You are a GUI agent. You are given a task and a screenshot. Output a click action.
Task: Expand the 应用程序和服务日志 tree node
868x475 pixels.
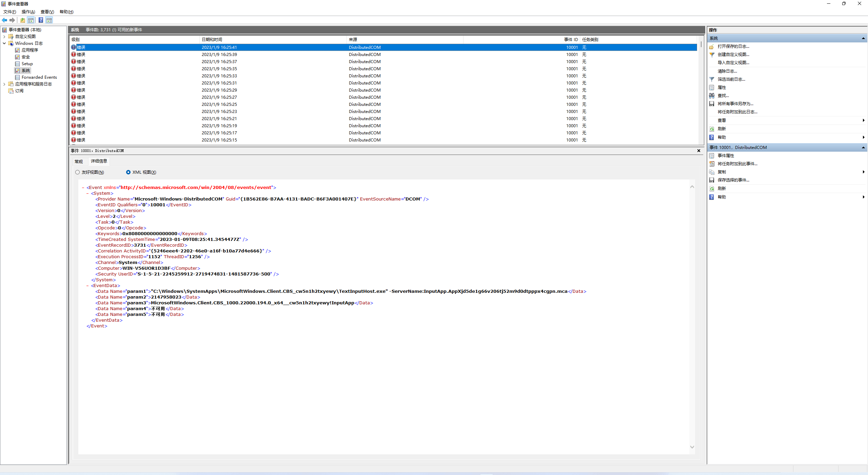click(4, 84)
